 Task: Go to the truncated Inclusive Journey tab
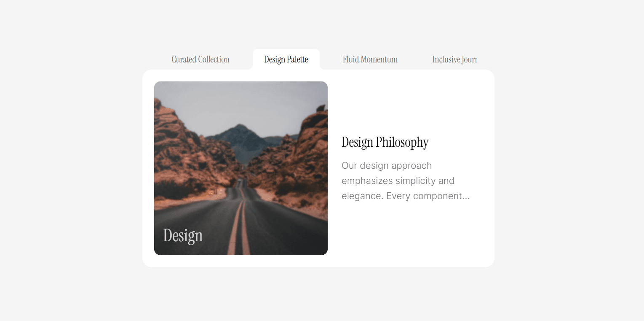point(454,59)
